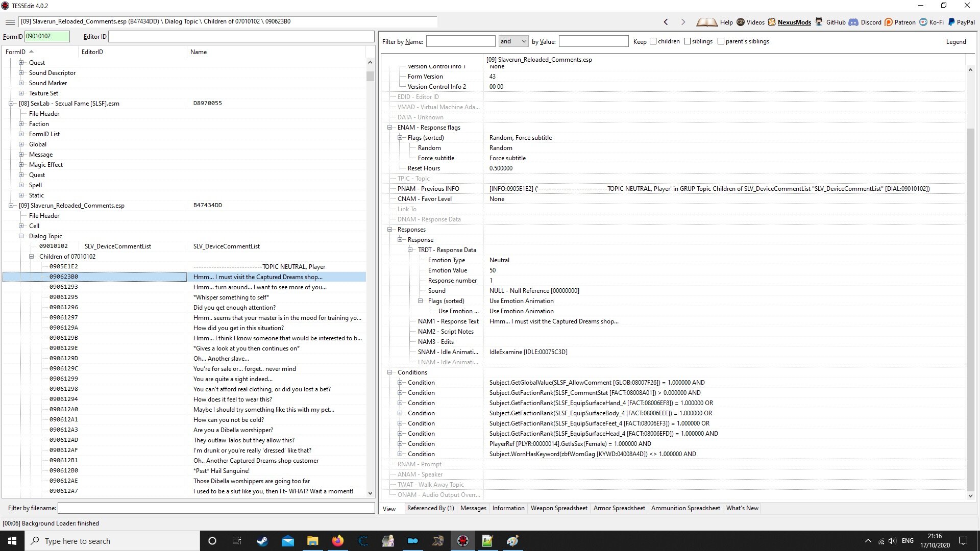Open Mail app from taskbar
Viewport: 980px width, 551px height.
point(288,541)
